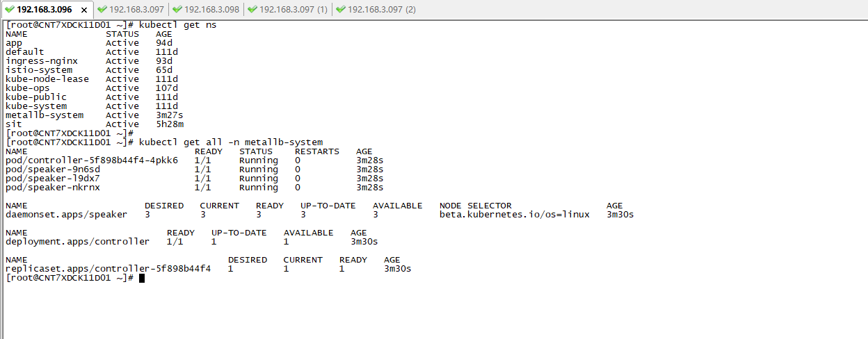The width and height of the screenshot is (868, 339).
Task: Click the 'NODE SELECTOR' column header
Action: (x=476, y=206)
